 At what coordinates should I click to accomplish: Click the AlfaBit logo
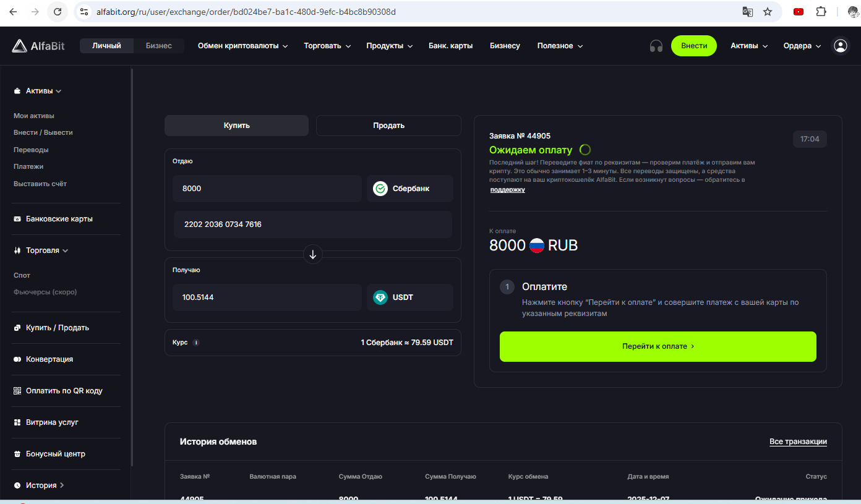(38, 46)
